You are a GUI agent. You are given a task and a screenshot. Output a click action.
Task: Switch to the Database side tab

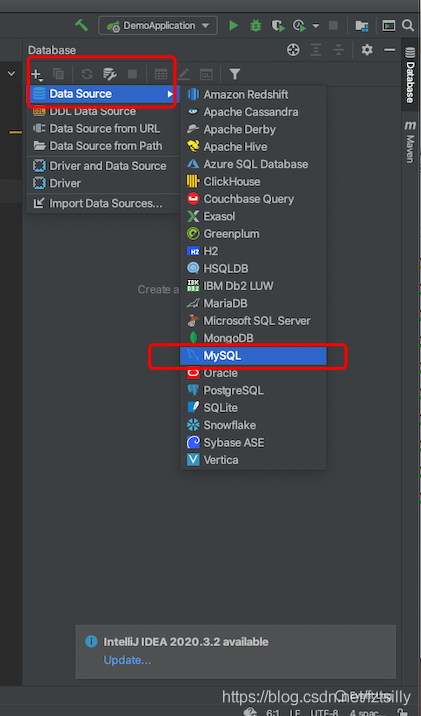410,76
